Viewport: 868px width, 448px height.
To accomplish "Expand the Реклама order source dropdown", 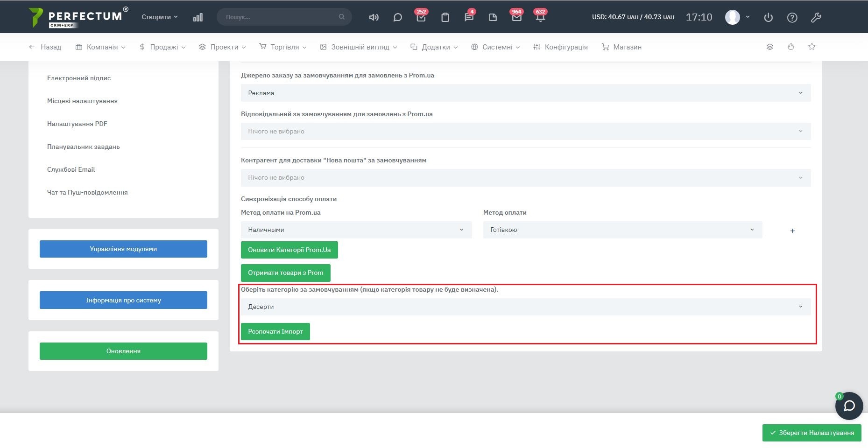I will click(525, 93).
